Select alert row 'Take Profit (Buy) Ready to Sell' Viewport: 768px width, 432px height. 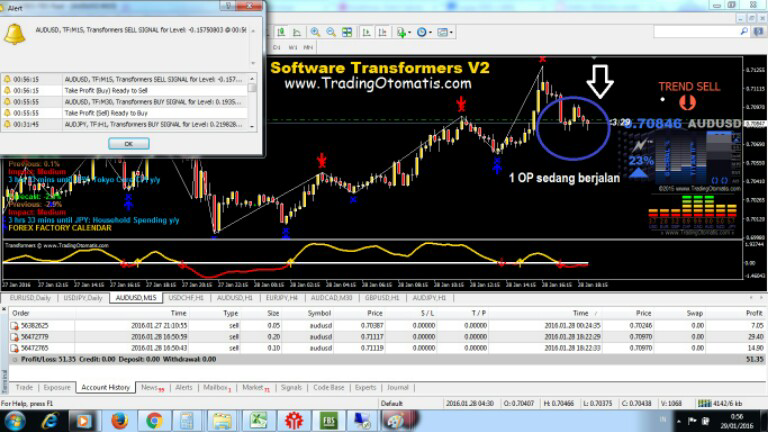(125, 91)
